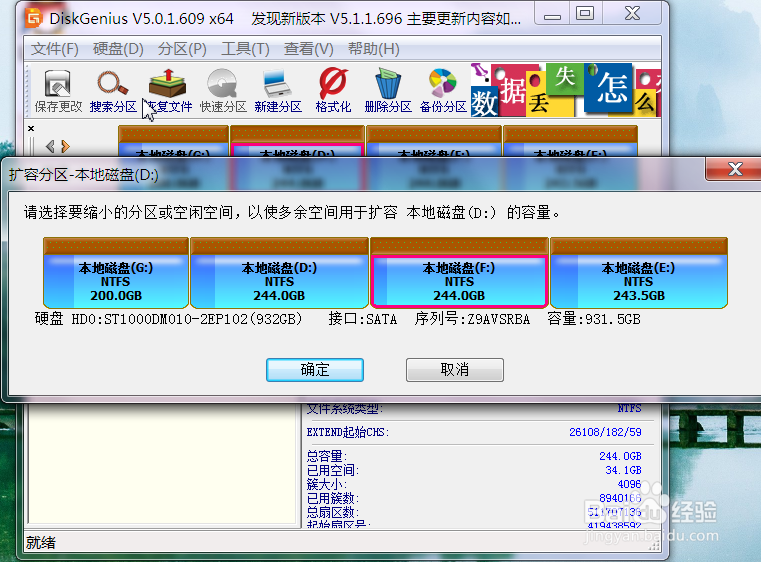Open the 分区(P) menu
This screenshot has width=761, height=562.
pos(182,49)
